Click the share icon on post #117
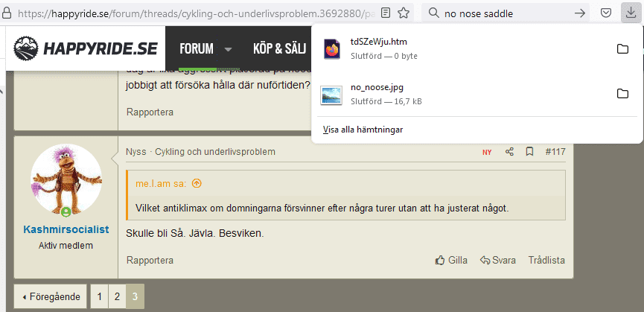Viewport: 644px width, 312px height. 509,152
